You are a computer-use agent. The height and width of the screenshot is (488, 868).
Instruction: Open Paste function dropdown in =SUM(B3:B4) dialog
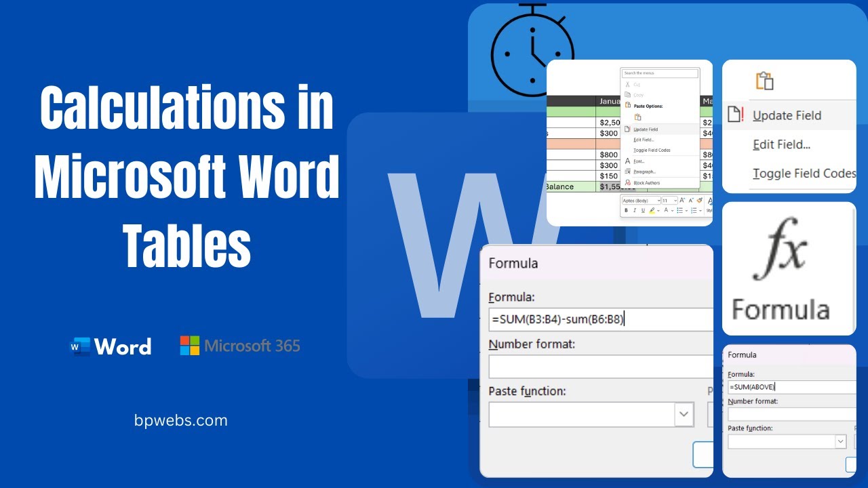pyautogui.click(x=684, y=414)
